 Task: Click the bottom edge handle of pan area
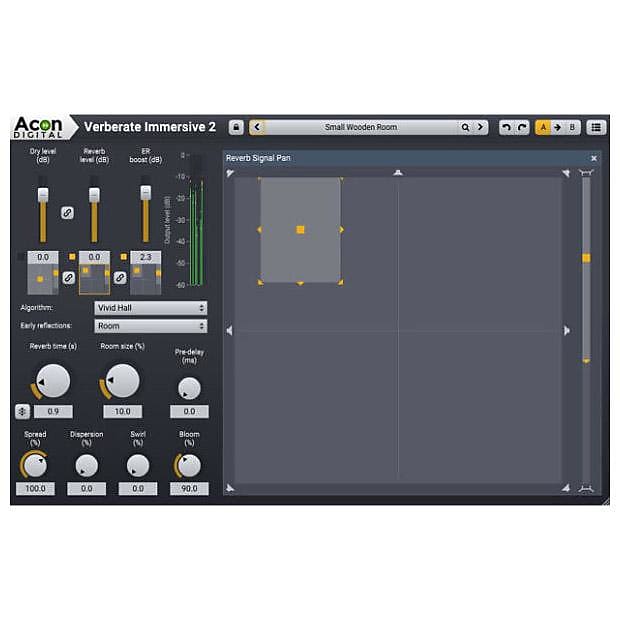pos(301,283)
